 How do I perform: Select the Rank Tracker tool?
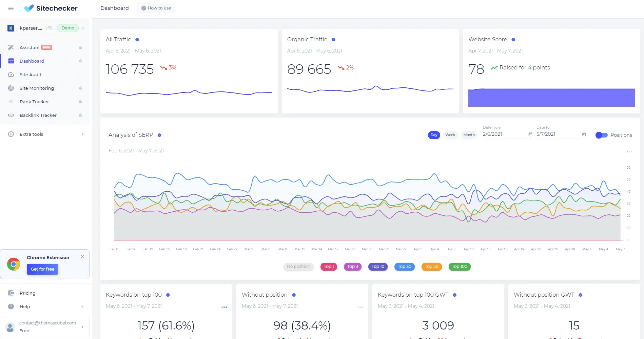tap(34, 102)
